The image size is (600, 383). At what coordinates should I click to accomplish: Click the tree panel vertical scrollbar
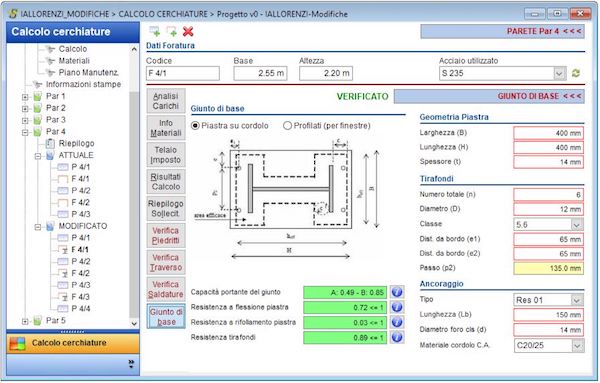pos(134,186)
